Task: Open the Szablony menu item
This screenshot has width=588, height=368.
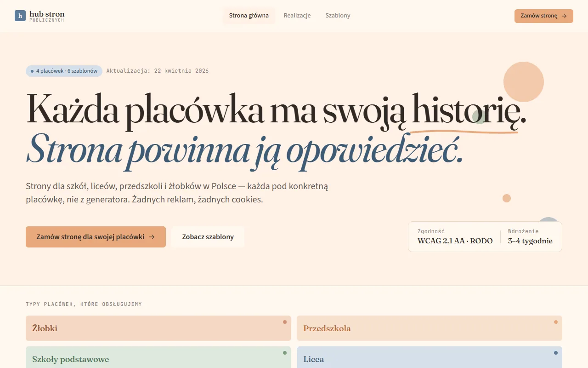Action: click(x=338, y=16)
